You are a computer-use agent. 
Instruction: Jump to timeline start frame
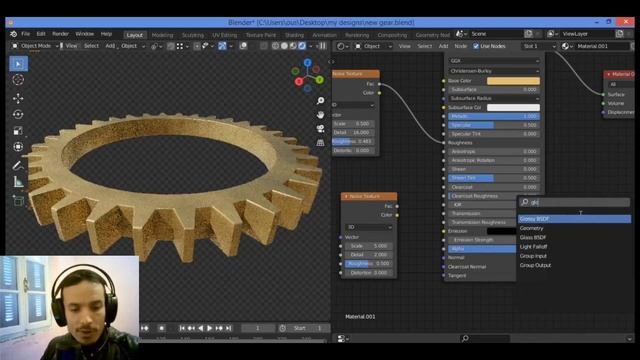pyautogui.click(x=182, y=328)
